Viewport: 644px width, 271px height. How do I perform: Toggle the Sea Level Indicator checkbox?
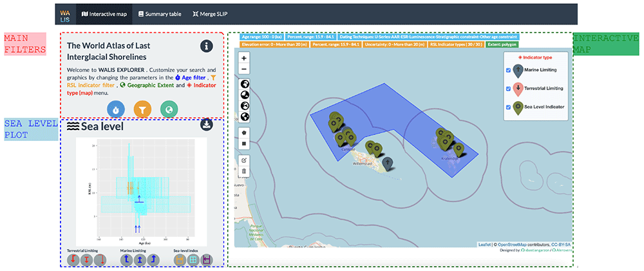click(508, 107)
